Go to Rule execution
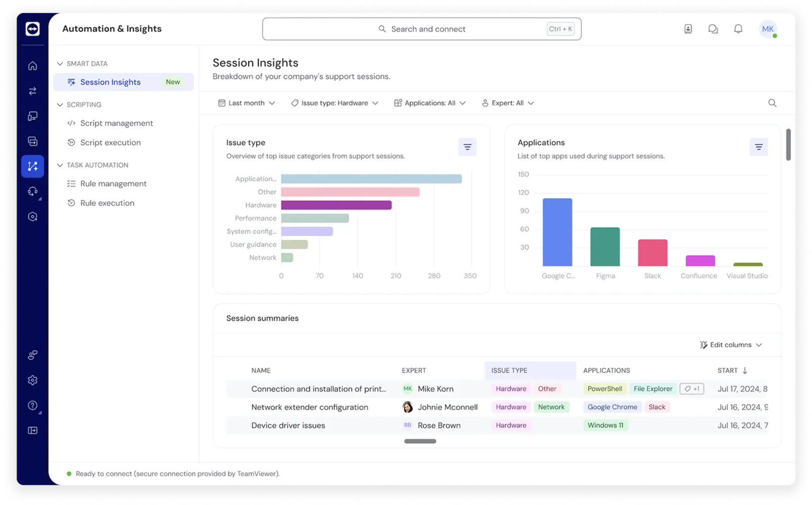The width and height of the screenshot is (812, 505). click(101, 203)
